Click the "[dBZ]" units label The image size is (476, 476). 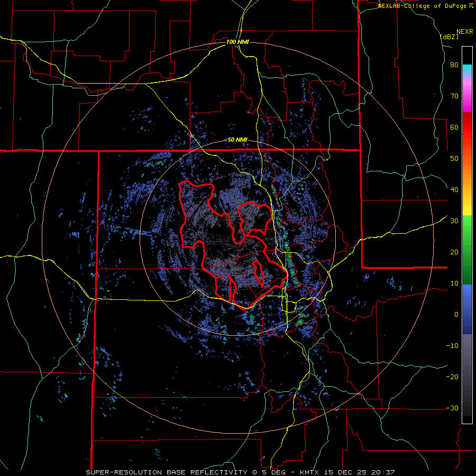[449, 36]
